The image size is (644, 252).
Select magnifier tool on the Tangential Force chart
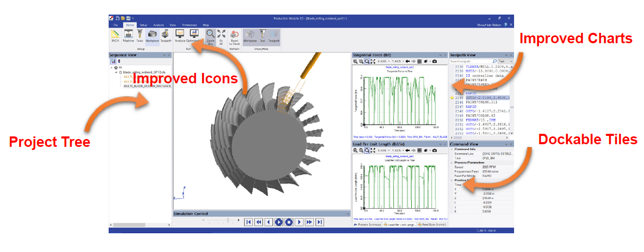point(367,61)
